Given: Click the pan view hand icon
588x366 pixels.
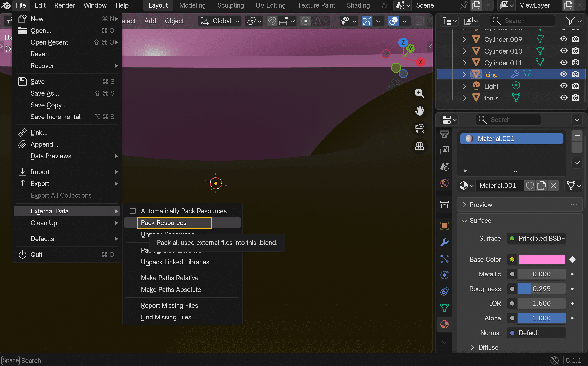Looking at the screenshot, I should tap(419, 111).
